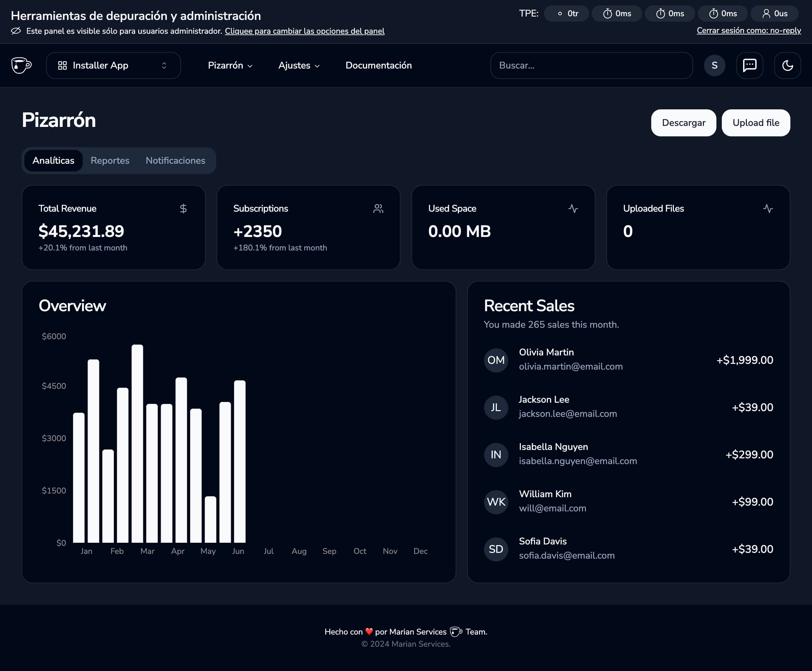The height and width of the screenshot is (671, 812).
Task: Expand the Ajustes navigation menu
Action: point(299,65)
